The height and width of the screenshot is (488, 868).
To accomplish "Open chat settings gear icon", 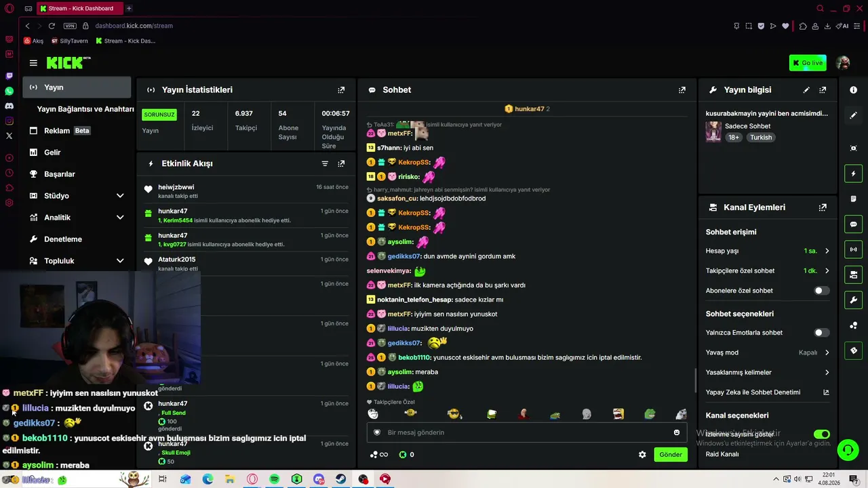I will tap(642, 455).
